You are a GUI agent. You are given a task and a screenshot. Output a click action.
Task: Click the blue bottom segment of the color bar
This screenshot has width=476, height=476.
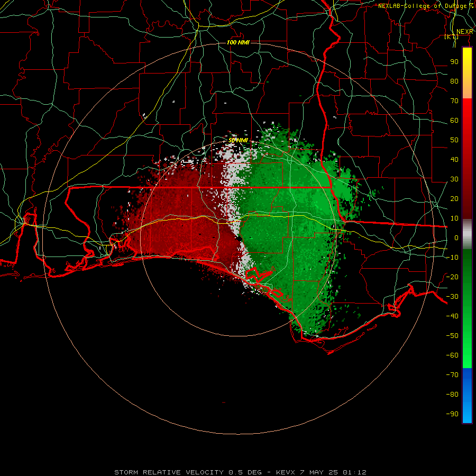pyautogui.click(x=467, y=396)
